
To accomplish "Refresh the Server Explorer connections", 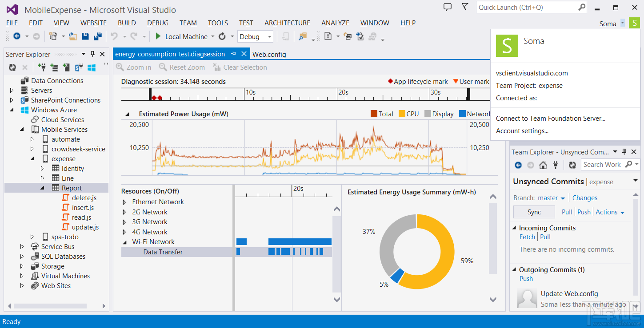I will 12,67.
